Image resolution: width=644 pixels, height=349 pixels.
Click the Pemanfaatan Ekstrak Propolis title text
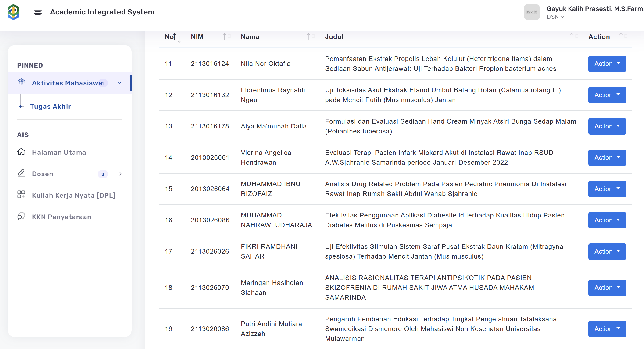[440, 64]
